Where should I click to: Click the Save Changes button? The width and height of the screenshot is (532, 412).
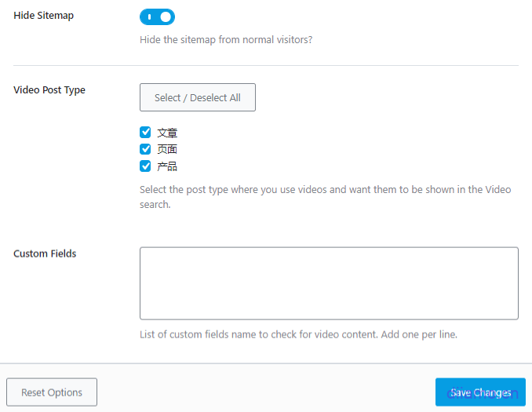[480, 392]
